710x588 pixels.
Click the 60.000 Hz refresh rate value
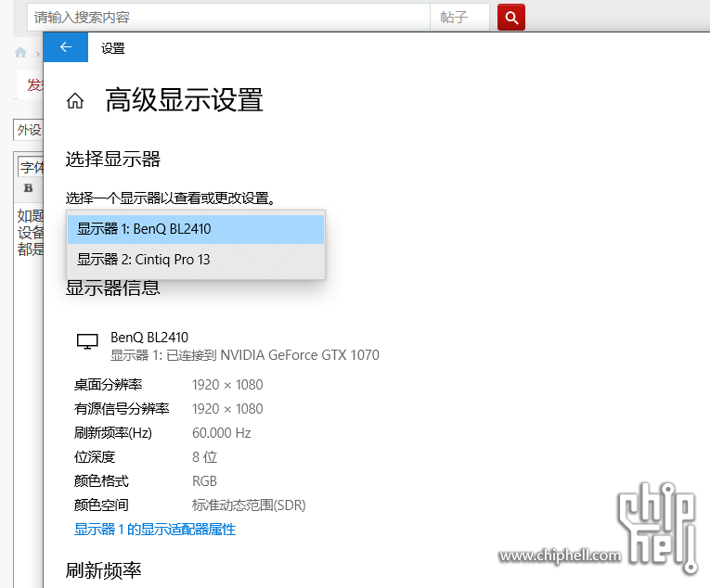[x=221, y=433]
